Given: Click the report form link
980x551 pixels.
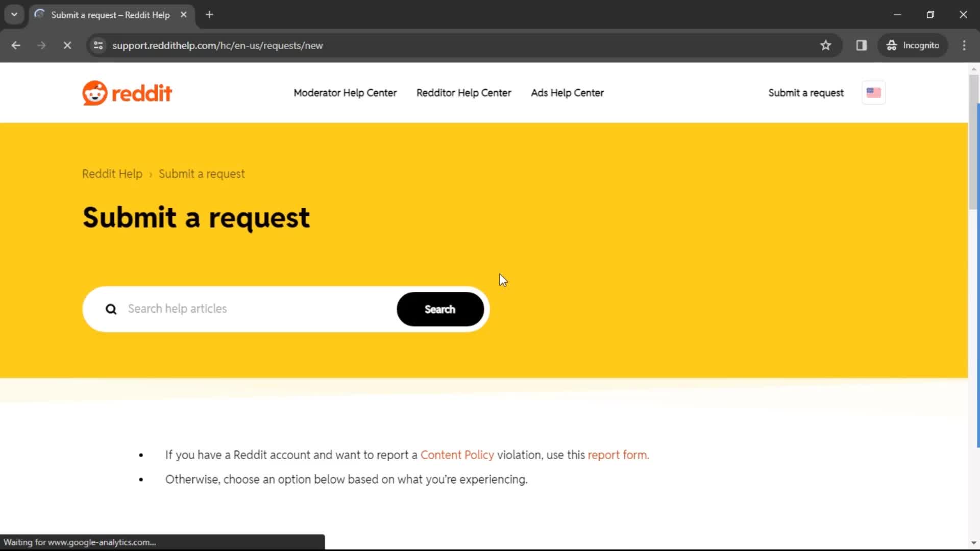Looking at the screenshot, I should coord(617,455).
